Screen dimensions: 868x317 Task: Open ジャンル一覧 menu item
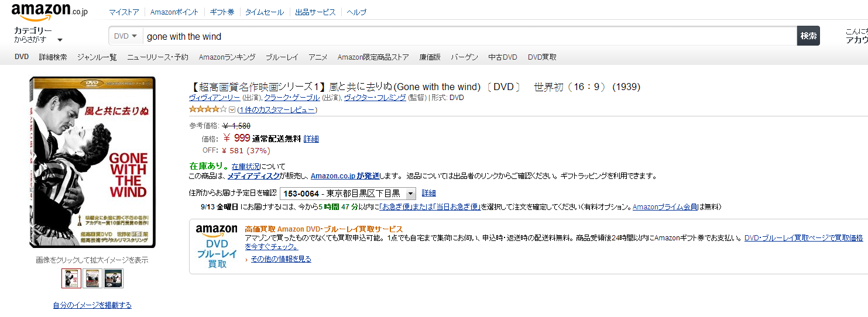pos(97,57)
